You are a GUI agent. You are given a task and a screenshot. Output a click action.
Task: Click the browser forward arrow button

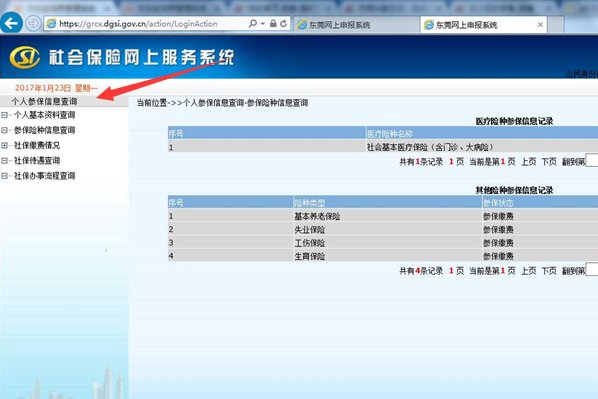[33, 24]
